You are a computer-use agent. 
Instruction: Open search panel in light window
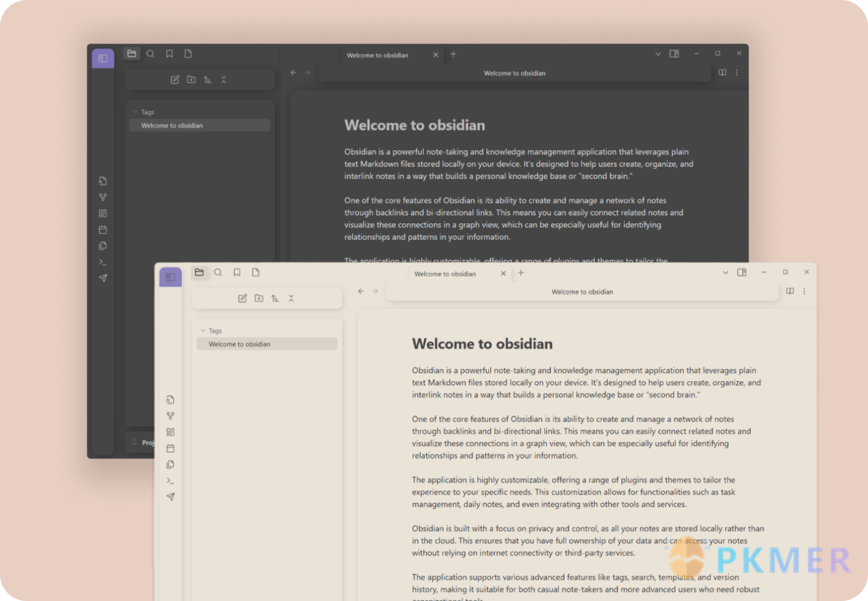point(218,272)
